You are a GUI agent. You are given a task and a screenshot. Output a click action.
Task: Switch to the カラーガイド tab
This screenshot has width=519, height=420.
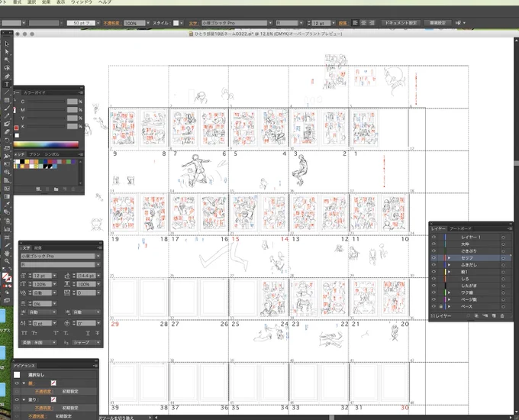click(34, 92)
